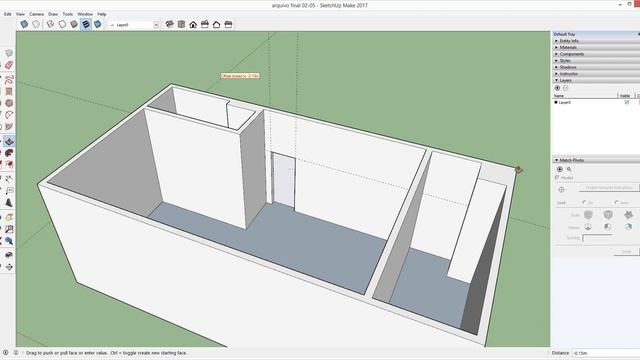Expand the Instructor panel
Viewport: 640px width, 360px height.
tap(596, 74)
